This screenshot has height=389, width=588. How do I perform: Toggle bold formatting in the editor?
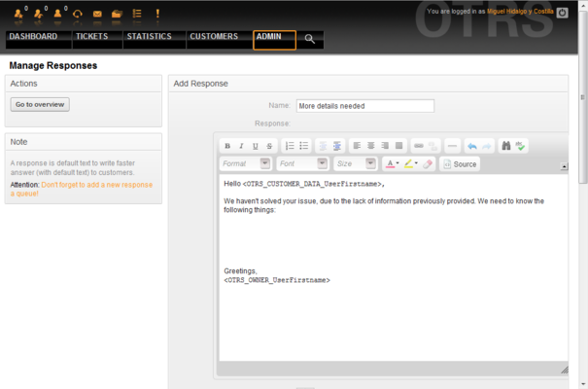pos(227,146)
